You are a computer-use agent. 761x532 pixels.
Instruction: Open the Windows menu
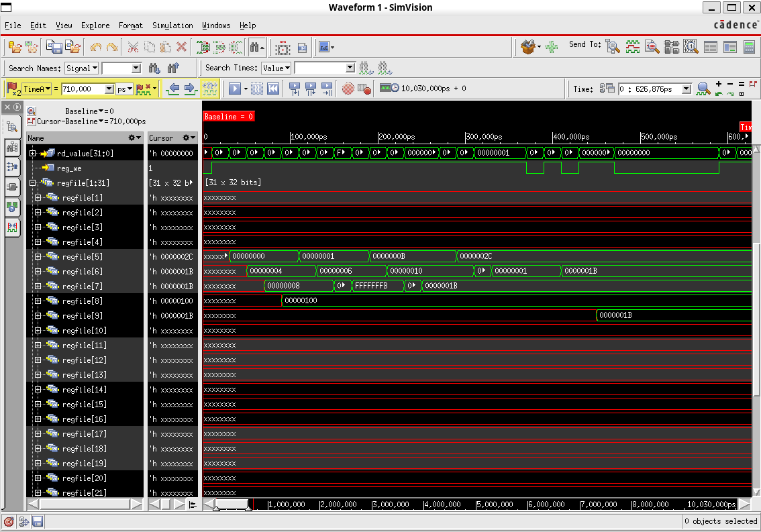click(216, 25)
